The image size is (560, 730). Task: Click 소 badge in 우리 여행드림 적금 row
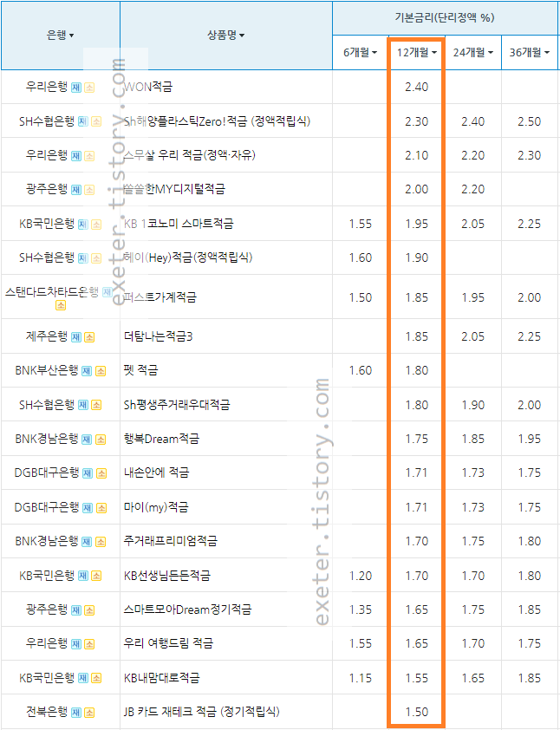click(x=89, y=644)
